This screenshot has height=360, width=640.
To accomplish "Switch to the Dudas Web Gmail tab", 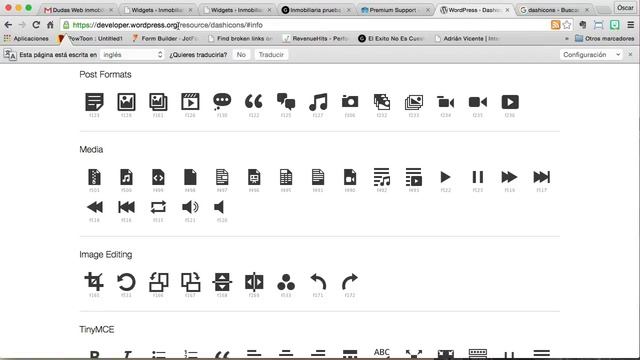I will click(x=79, y=10).
